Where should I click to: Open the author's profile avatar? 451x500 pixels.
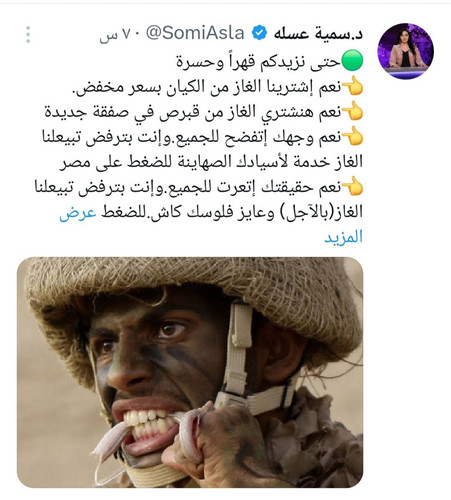(406, 51)
